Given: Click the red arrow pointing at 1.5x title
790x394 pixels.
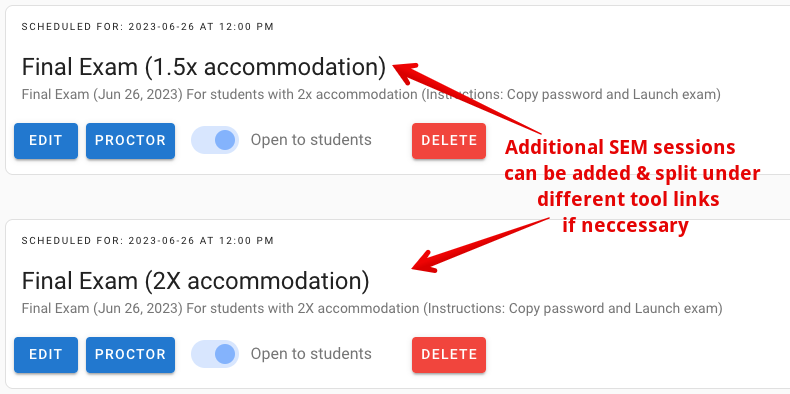Looking at the screenshot, I should click(x=466, y=98).
